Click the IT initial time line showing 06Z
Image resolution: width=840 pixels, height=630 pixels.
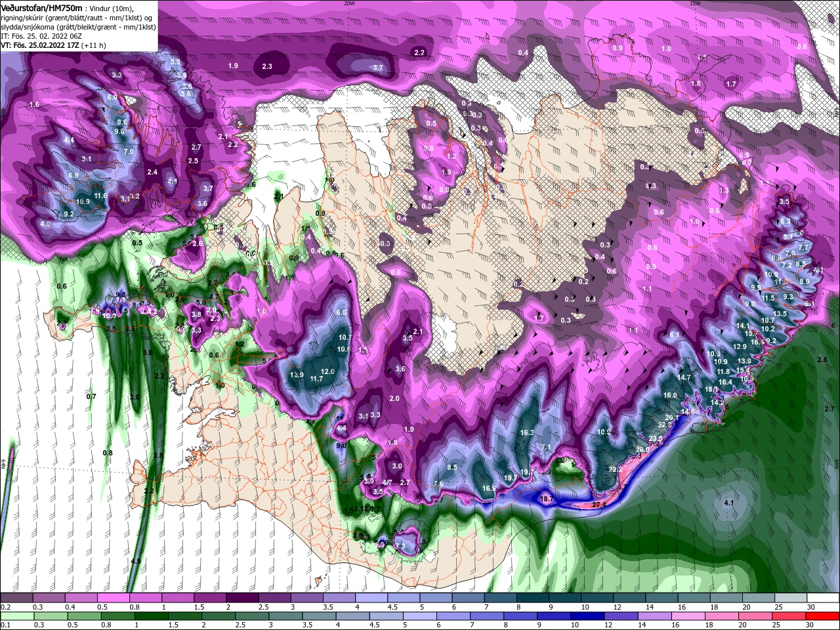[x=40, y=35]
